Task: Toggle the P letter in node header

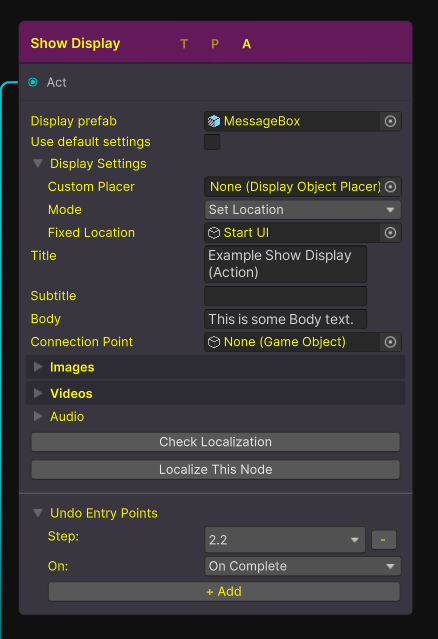Action: (x=215, y=44)
